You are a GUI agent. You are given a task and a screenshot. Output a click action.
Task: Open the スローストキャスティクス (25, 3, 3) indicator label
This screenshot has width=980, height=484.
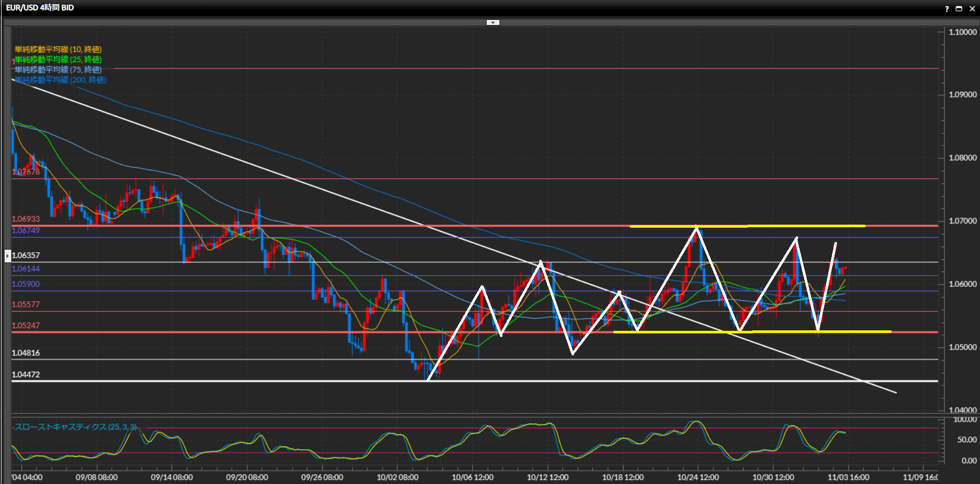coord(76,427)
